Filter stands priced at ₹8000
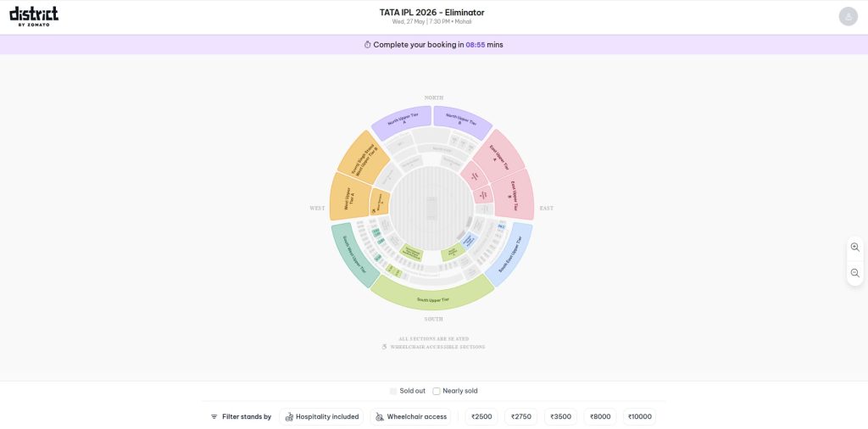The width and height of the screenshot is (868, 429). tap(600, 417)
